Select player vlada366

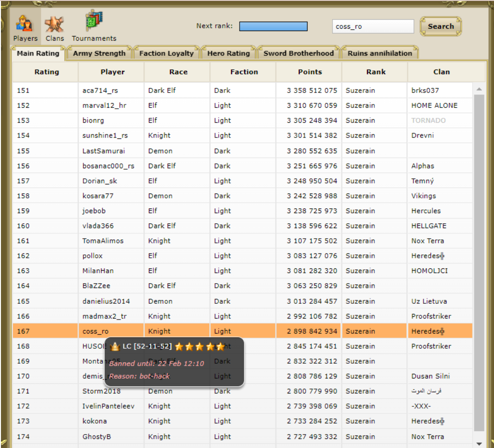pyautogui.click(x=98, y=226)
